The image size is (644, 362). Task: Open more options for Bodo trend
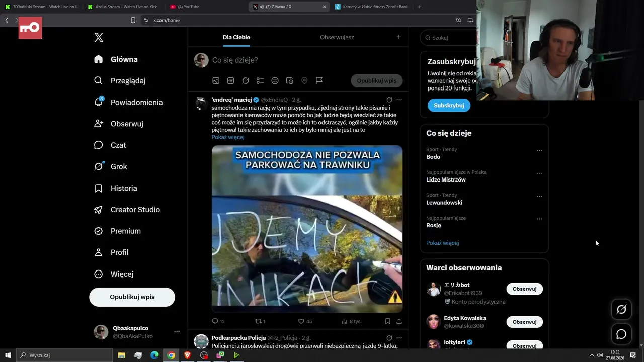pos(539,150)
